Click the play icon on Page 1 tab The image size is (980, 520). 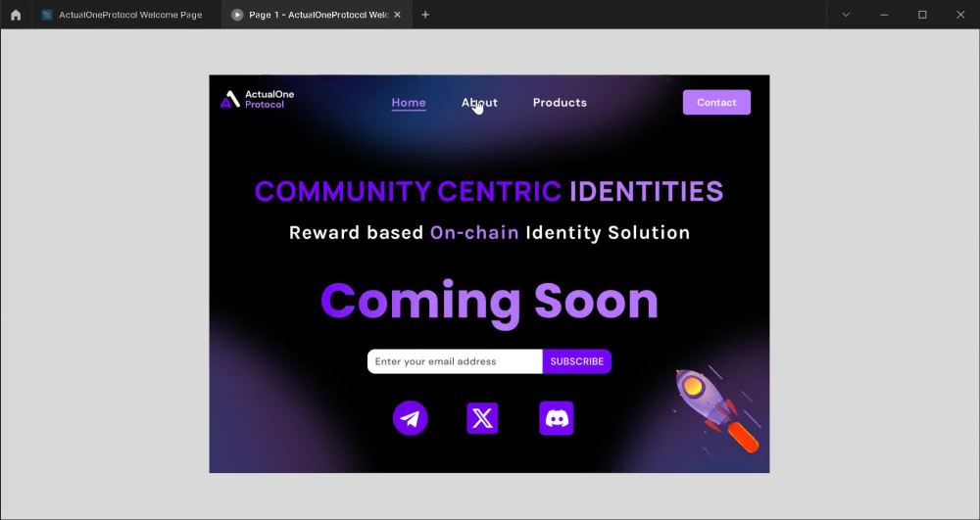point(237,15)
